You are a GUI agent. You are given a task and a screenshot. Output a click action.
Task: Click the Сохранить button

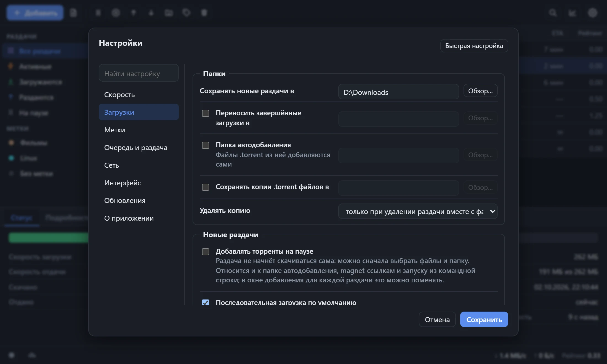point(484,320)
